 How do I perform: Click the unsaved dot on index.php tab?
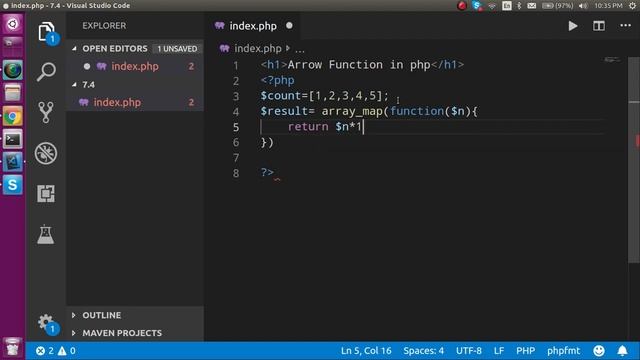tap(289, 25)
